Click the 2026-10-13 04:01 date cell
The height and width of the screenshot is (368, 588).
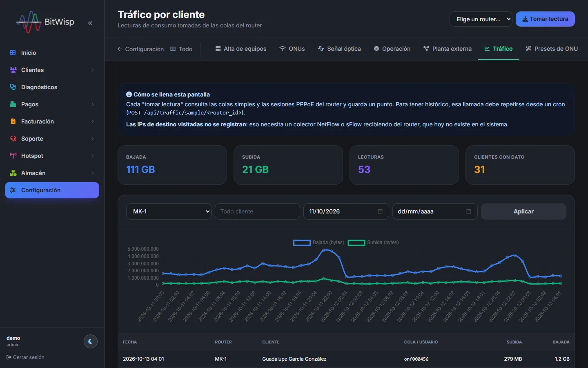pos(143,359)
